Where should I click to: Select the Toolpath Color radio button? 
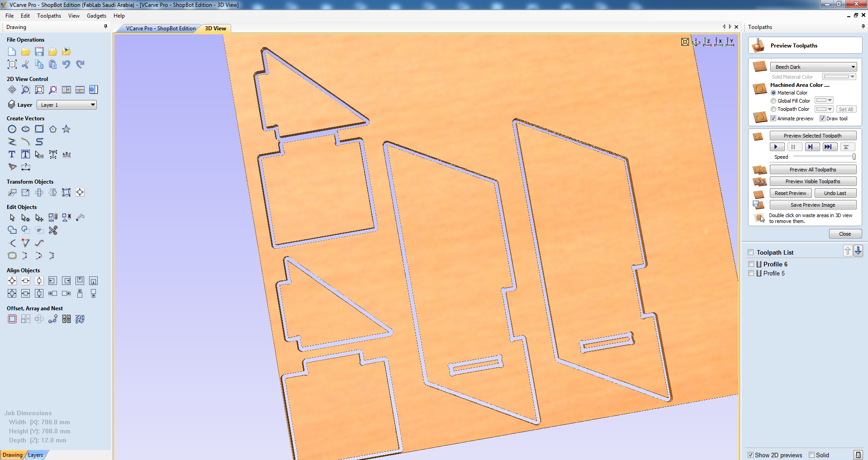click(x=773, y=109)
